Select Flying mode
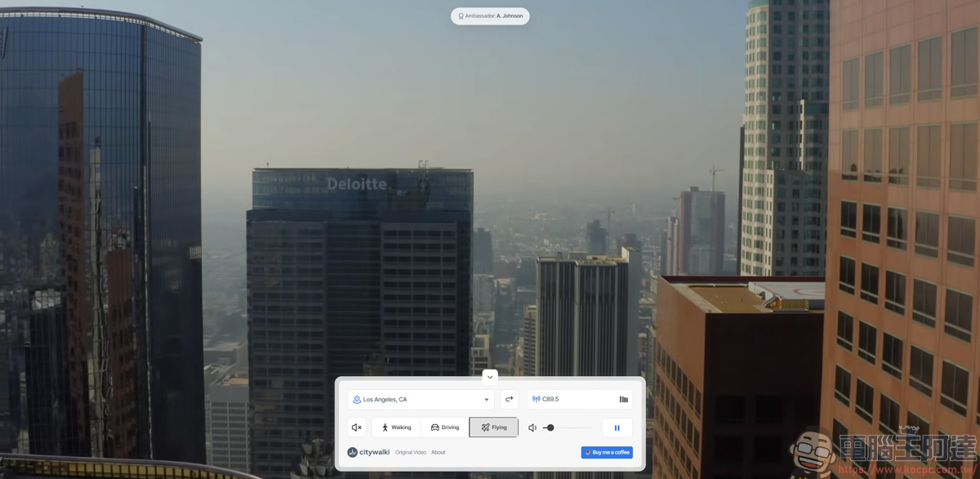 pyautogui.click(x=493, y=428)
